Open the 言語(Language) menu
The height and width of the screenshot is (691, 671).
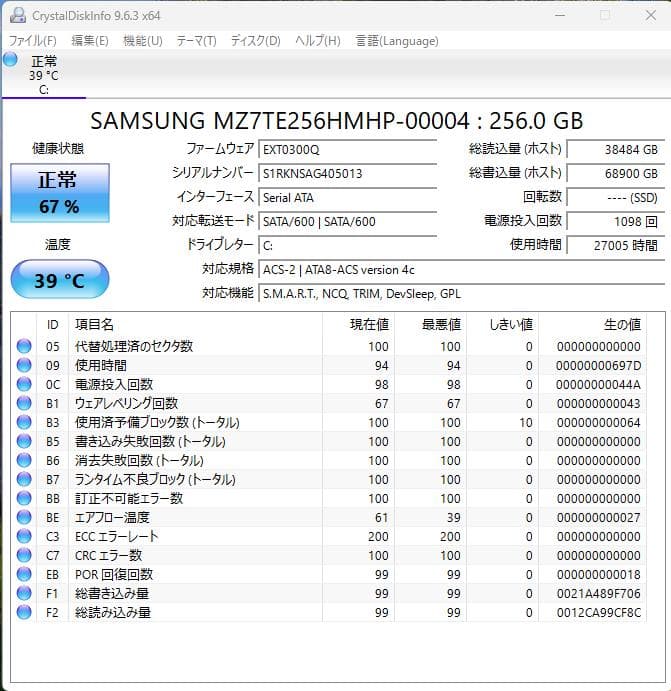tap(397, 41)
